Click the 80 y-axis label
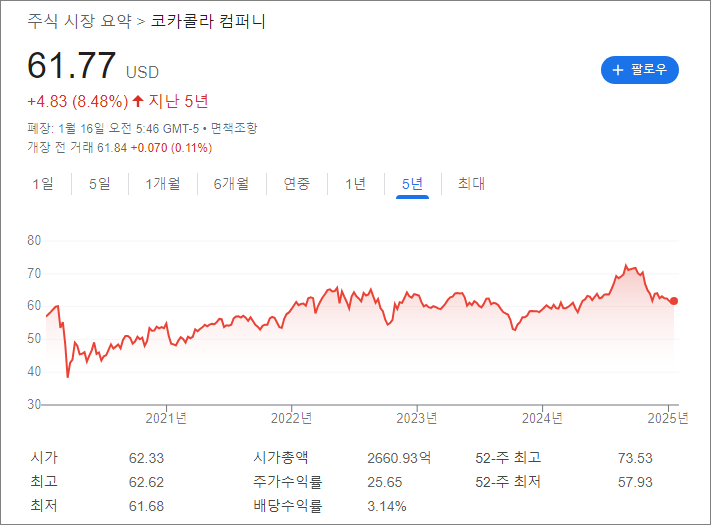 34,240
